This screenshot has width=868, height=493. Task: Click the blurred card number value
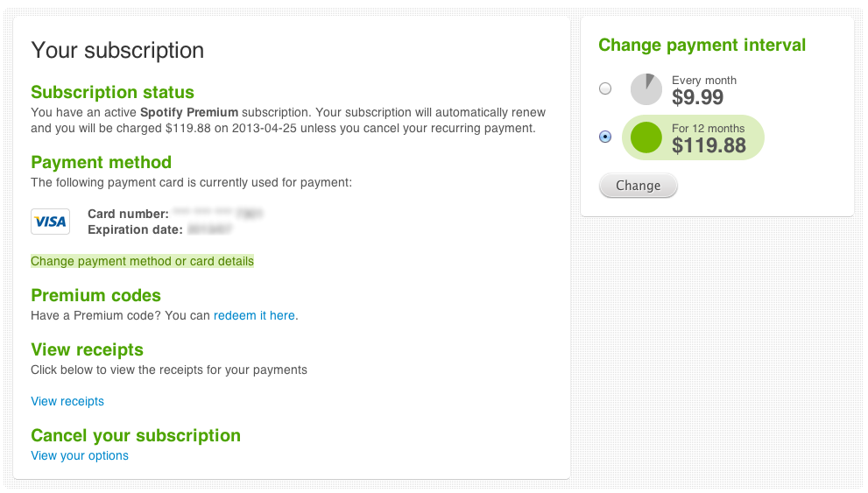(218, 214)
